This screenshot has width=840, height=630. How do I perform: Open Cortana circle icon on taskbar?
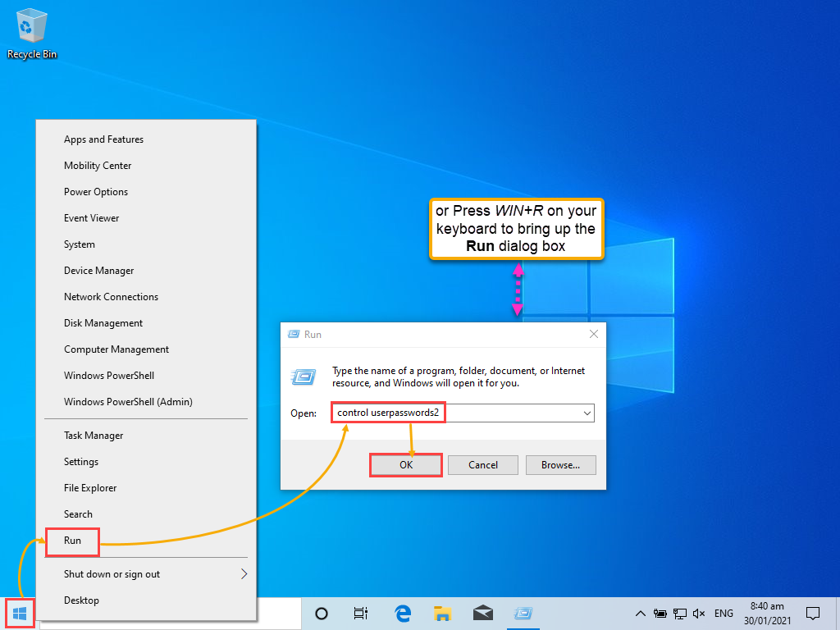click(322, 614)
